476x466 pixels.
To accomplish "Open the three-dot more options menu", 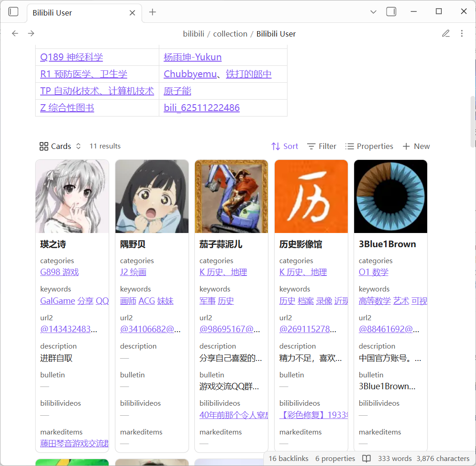I will click(x=462, y=33).
